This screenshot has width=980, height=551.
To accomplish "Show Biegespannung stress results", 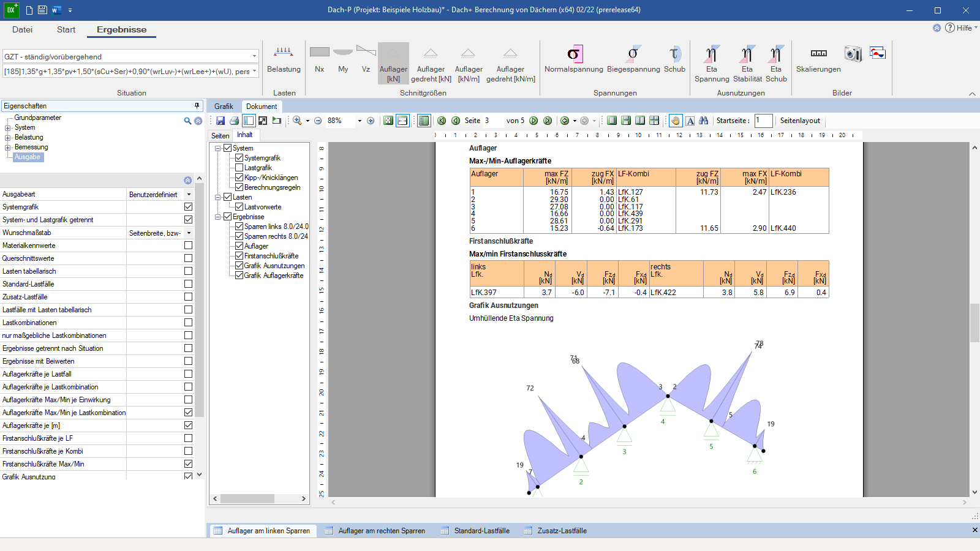I will point(633,60).
